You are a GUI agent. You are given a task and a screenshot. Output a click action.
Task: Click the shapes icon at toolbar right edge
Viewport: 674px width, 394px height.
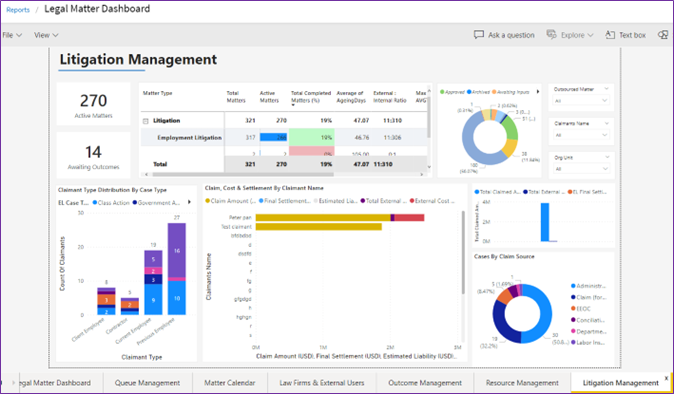point(663,35)
